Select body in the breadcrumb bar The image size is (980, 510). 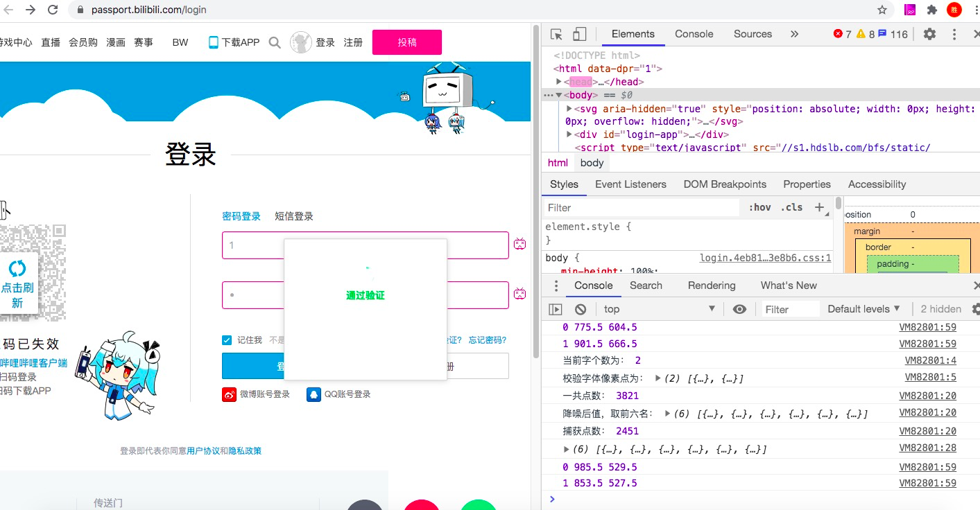tap(592, 163)
